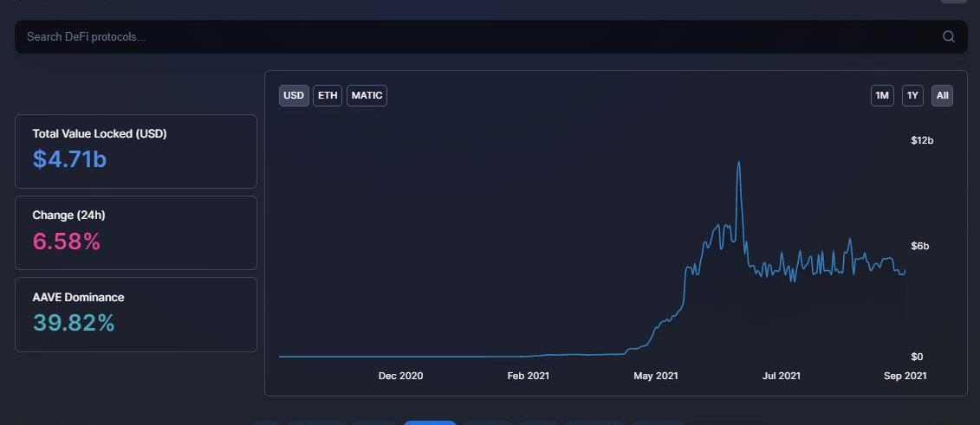The height and width of the screenshot is (425, 980).
Task: Switch chart denomination to MATIC
Action: (x=367, y=95)
